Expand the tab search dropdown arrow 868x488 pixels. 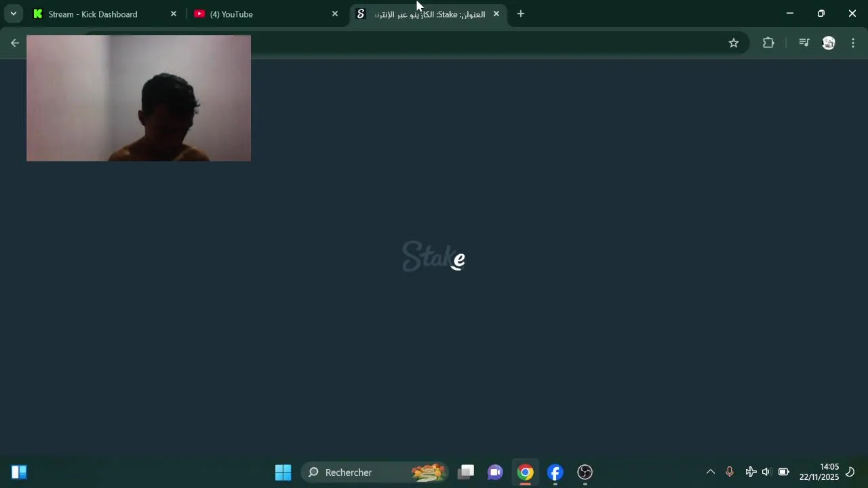pos(13,14)
